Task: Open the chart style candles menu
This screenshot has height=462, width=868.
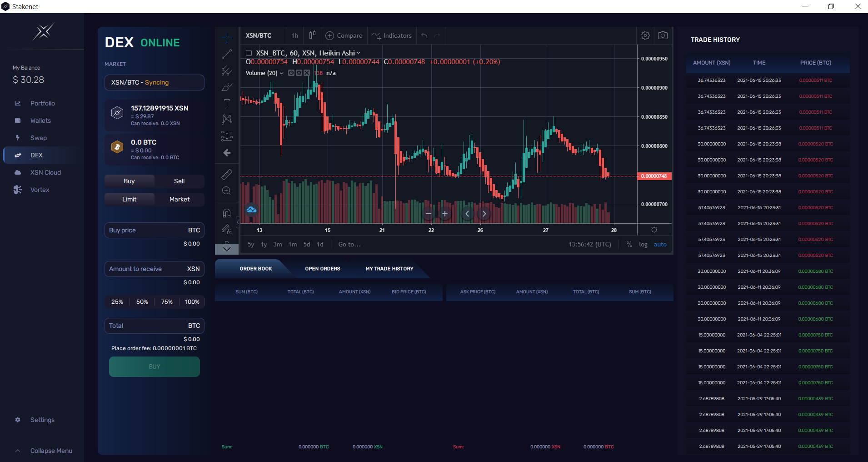Action: point(312,35)
